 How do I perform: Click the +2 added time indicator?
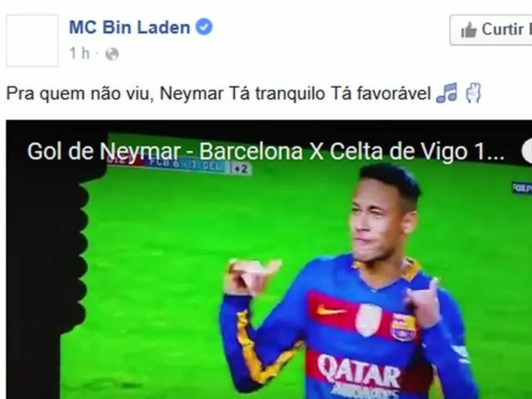click(x=241, y=169)
